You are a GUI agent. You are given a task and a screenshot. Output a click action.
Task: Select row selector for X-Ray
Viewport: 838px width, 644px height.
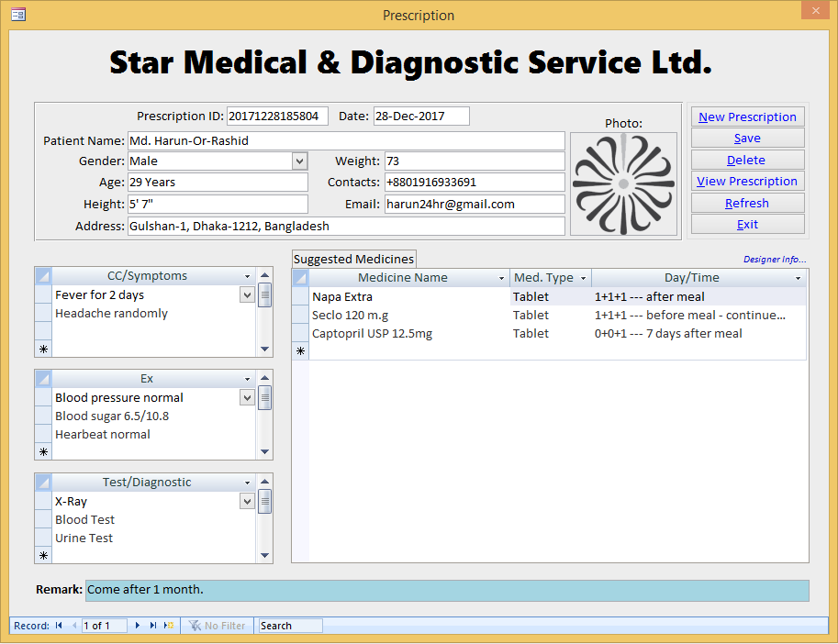[x=43, y=501]
